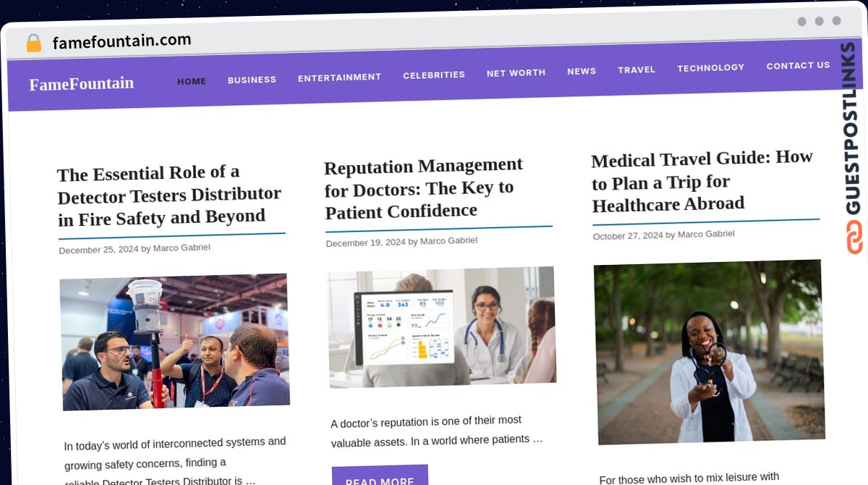Go to the Entertainment section
The height and width of the screenshot is (485, 868).
click(339, 77)
